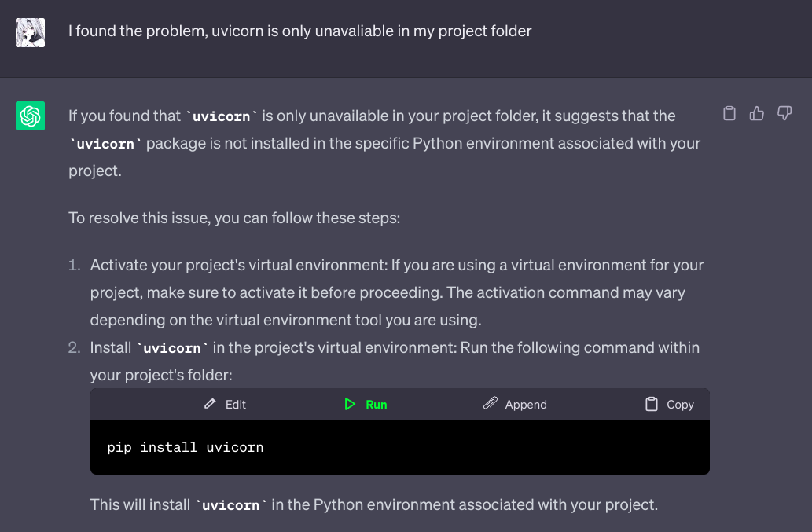Click the user message about the project folder

pyautogui.click(x=299, y=31)
